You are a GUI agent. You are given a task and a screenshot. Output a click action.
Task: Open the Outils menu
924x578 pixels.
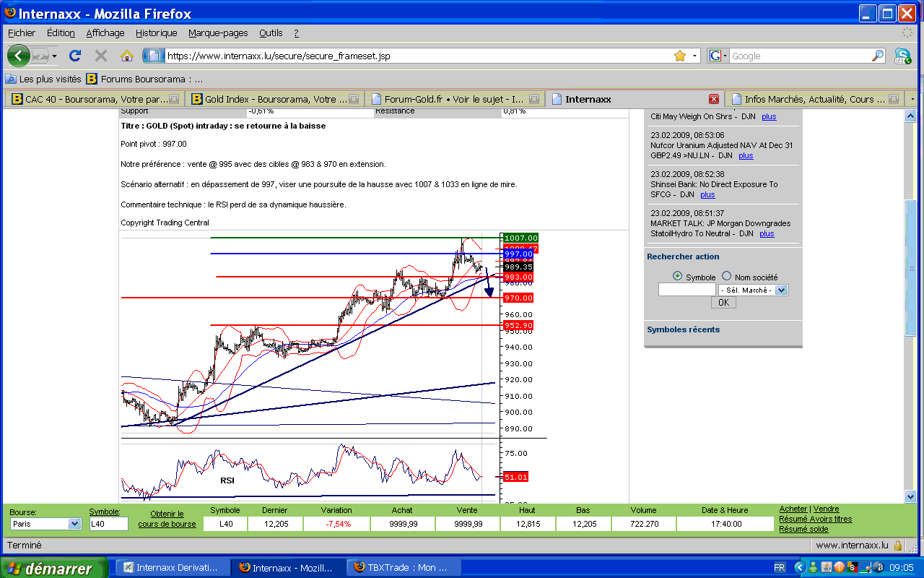click(x=271, y=33)
